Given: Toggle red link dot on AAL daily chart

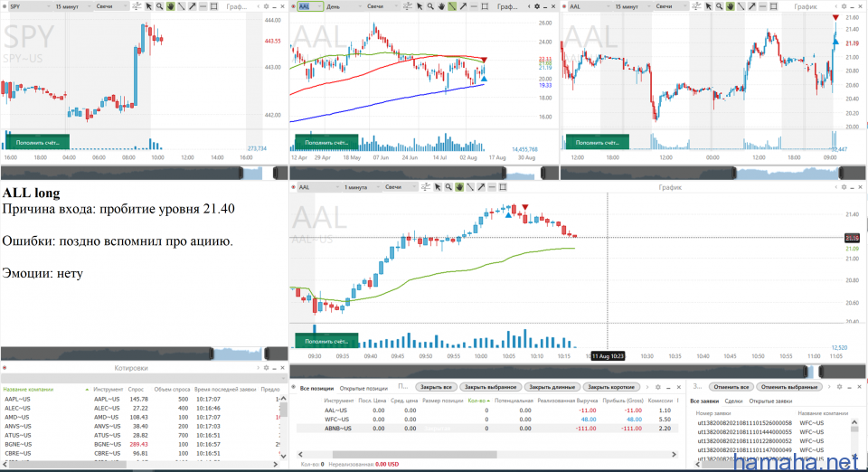Looking at the screenshot, I should coord(293,6).
